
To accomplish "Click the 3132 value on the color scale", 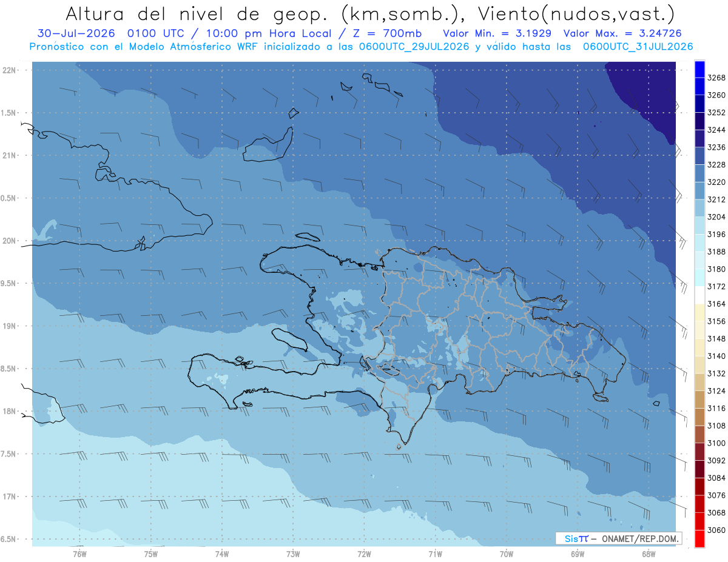I will [x=716, y=373].
